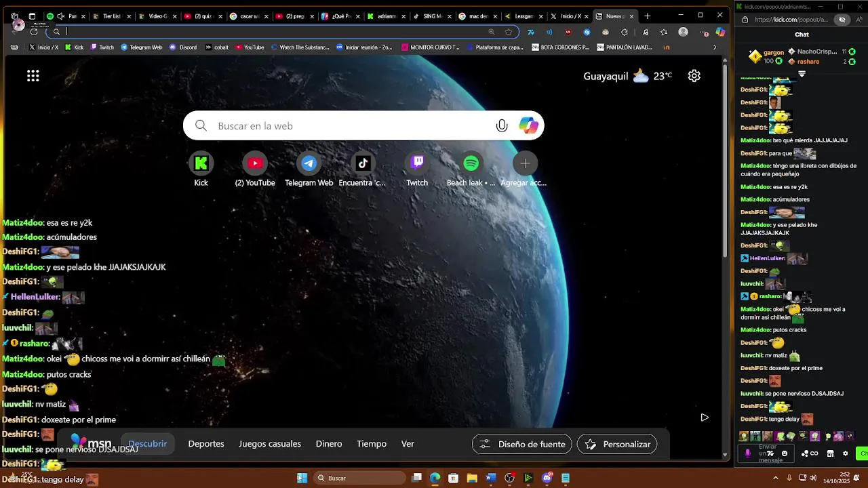Open the Windows Start menu
The height and width of the screenshot is (488, 868).
(x=302, y=478)
